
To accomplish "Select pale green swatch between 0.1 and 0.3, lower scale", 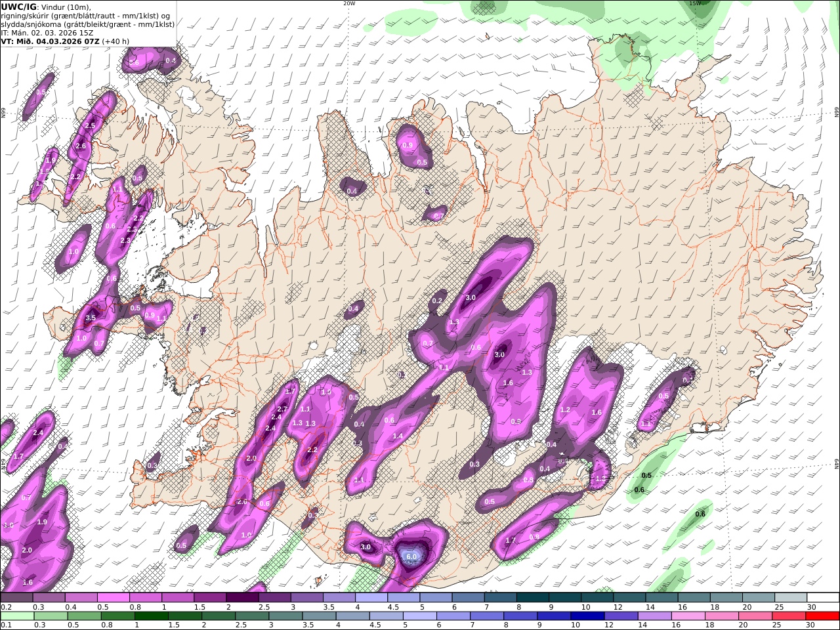I will (16, 616).
